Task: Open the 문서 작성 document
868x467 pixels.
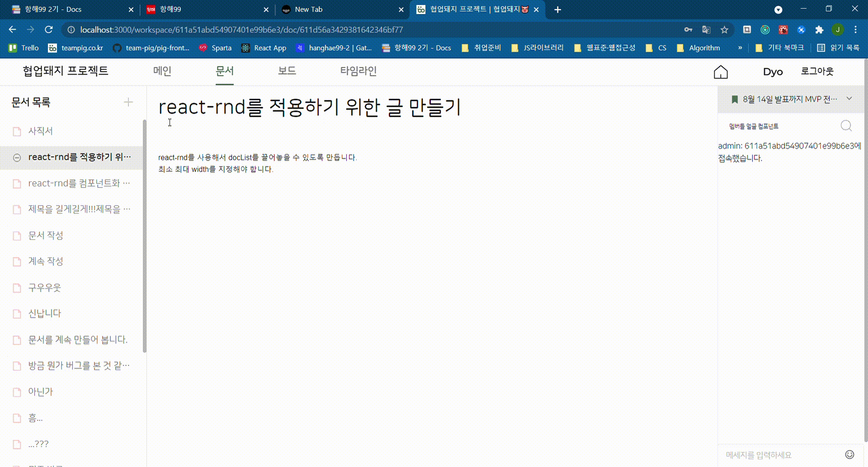Action: [46, 236]
